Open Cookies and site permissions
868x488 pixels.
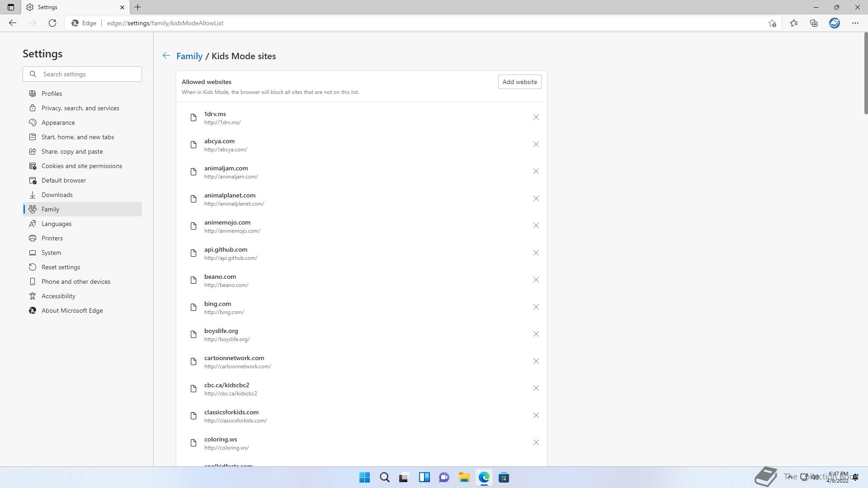[x=82, y=166]
